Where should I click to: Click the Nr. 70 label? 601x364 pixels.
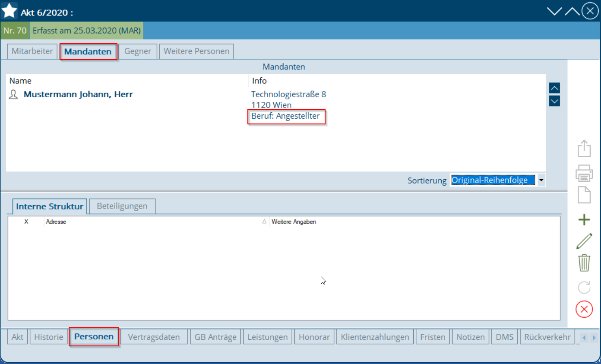click(x=15, y=31)
